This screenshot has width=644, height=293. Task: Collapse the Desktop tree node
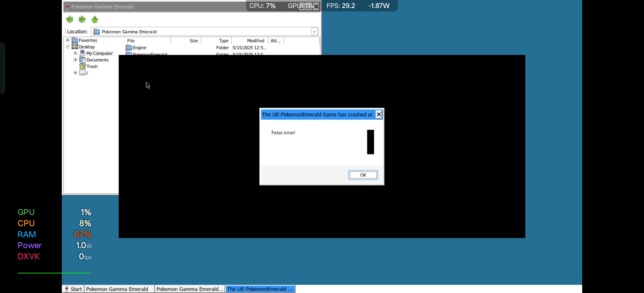coord(68,47)
